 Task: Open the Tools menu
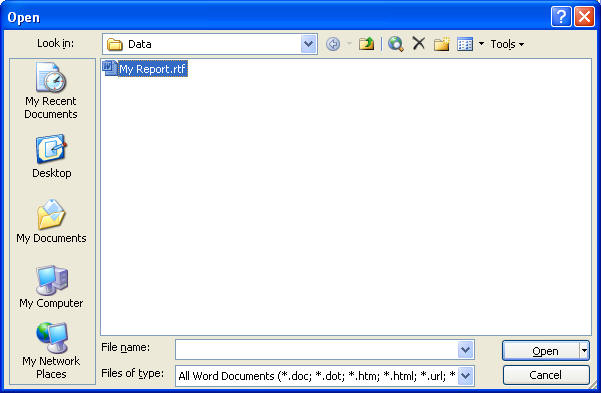tap(507, 44)
